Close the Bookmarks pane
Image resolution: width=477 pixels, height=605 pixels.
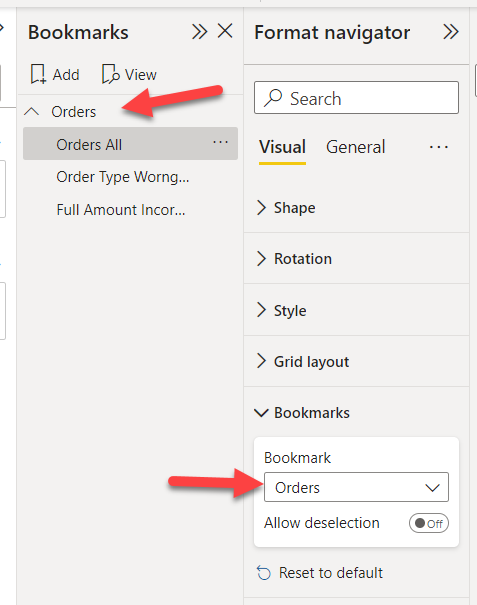[225, 31]
